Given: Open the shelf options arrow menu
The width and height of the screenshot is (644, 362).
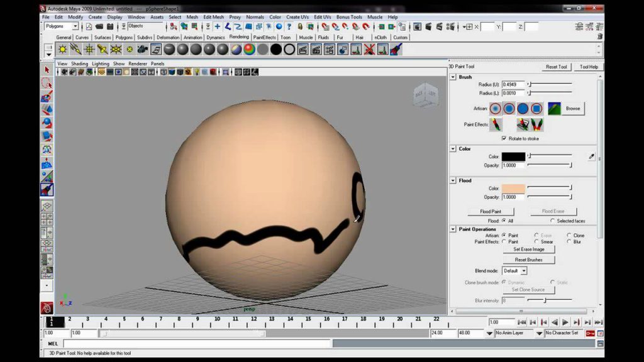Looking at the screenshot, I should (x=48, y=54).
